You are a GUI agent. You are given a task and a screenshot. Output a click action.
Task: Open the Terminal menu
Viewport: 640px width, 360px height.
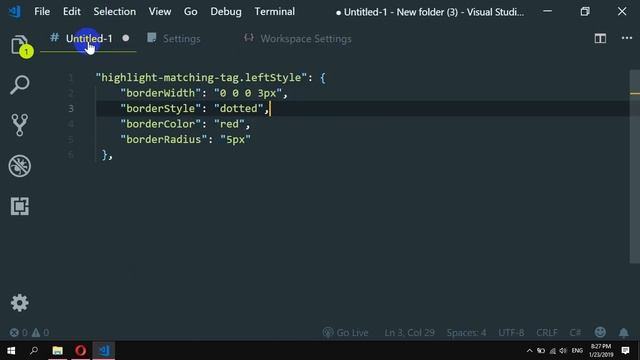point(275,11)
